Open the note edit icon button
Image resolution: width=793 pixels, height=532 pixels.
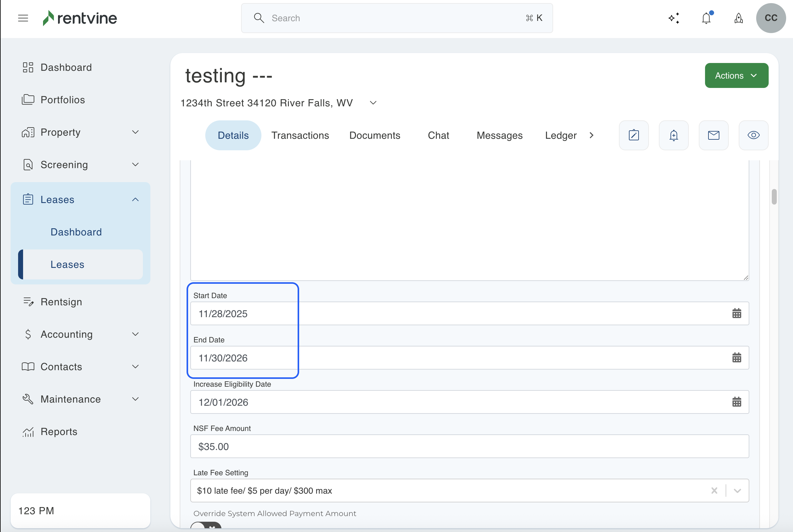(634, 135)
